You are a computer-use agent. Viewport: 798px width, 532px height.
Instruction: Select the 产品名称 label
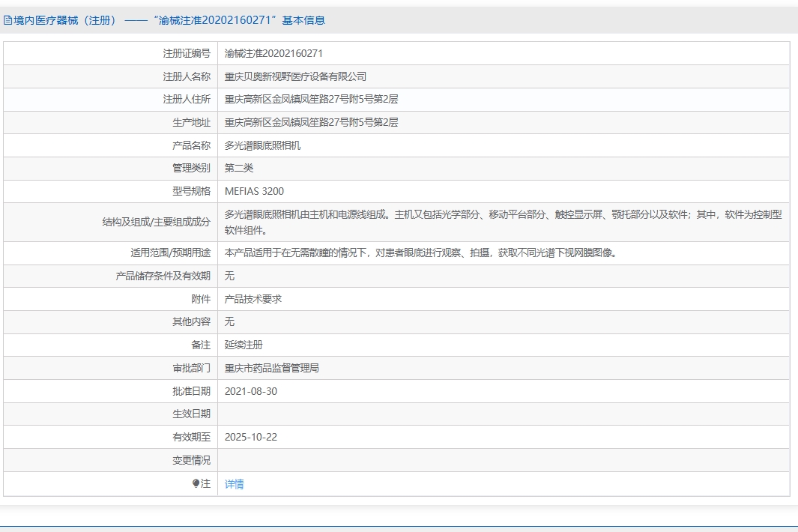pos(191,145)
